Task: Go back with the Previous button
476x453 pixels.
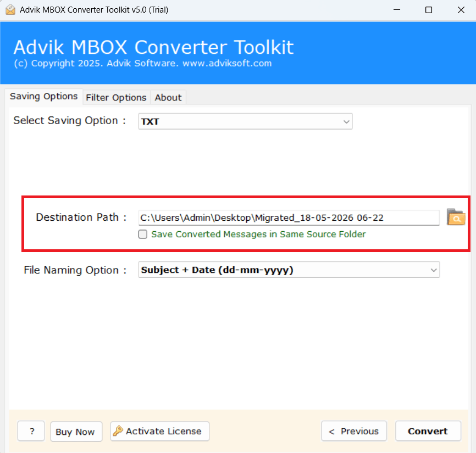Action: [354, 431]
